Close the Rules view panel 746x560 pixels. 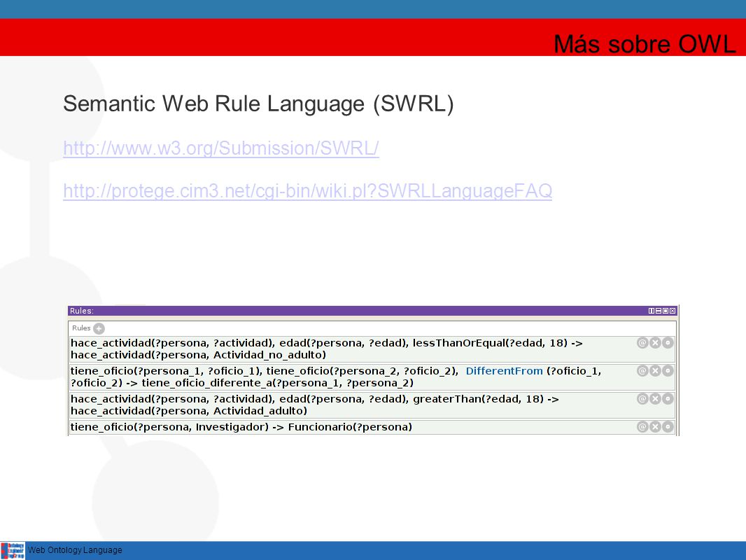673,311
